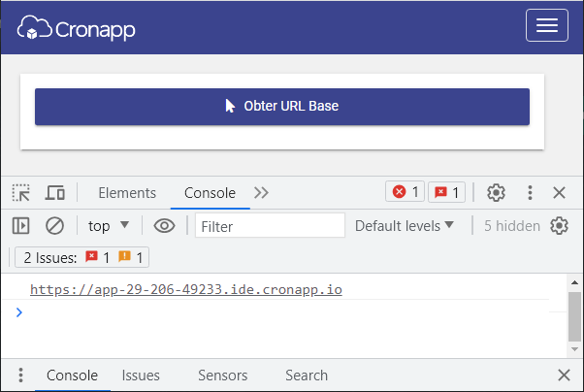Screen dimensions: 584x392
Task: Open console settings gear beside 5 hidden
Action: [560, 226]
